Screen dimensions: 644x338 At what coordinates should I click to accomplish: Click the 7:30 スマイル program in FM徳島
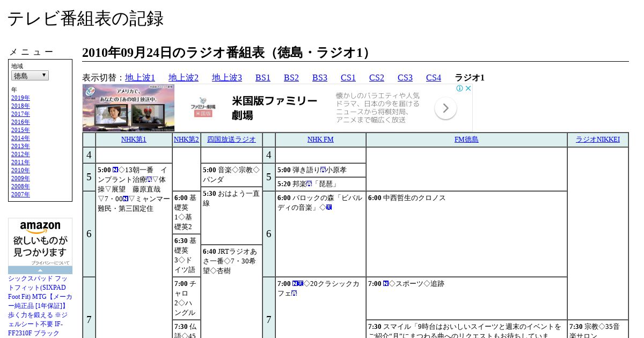click(x=466, y=329)
